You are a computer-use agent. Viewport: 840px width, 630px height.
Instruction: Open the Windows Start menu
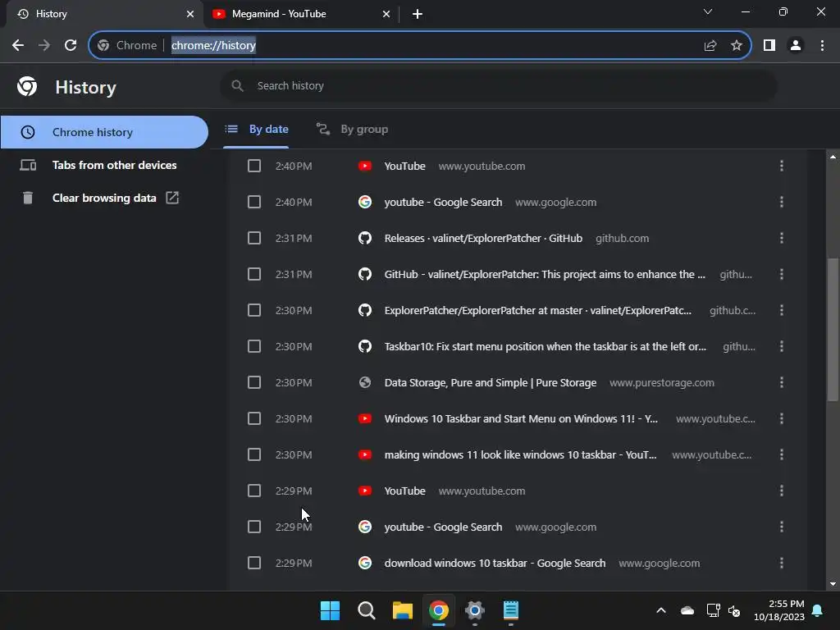[330, 610]
